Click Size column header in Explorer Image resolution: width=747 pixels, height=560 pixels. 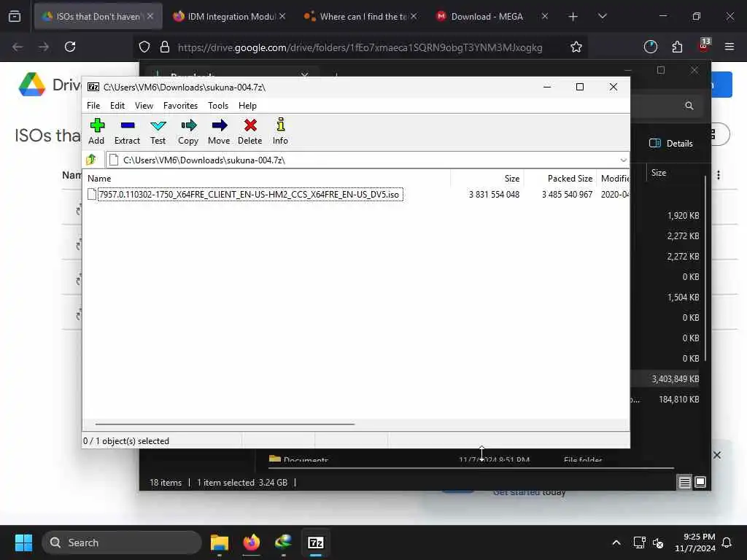point(659,173)
